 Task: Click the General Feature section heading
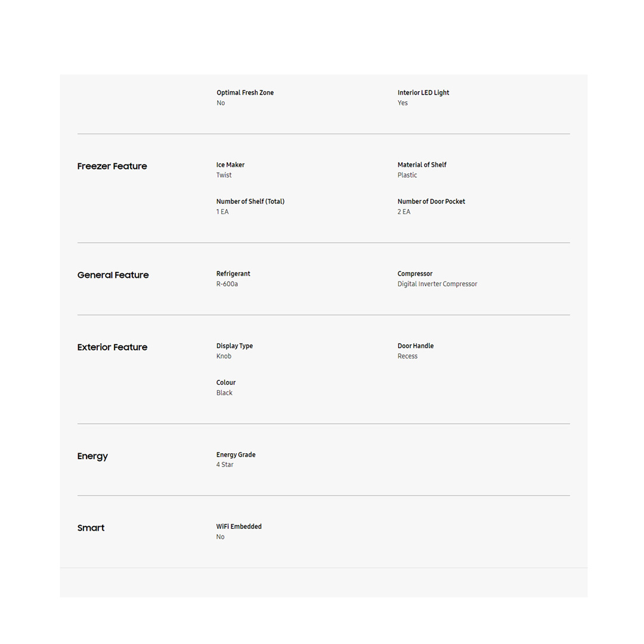point(113,275)
